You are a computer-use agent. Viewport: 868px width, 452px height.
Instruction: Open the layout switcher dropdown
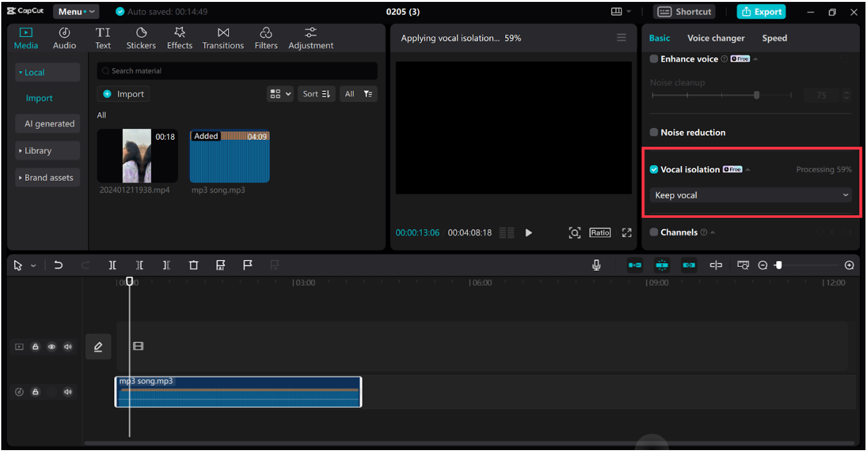click(621, 11)
